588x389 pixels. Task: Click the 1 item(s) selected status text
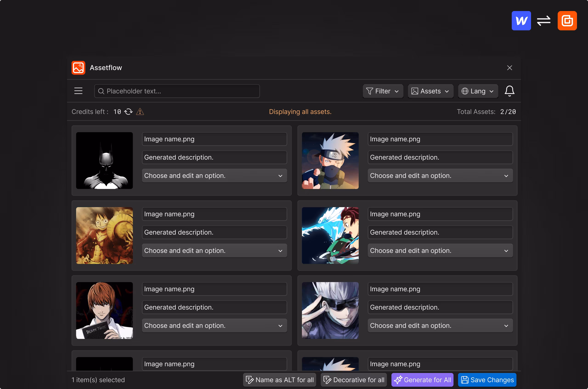point(98,380)
